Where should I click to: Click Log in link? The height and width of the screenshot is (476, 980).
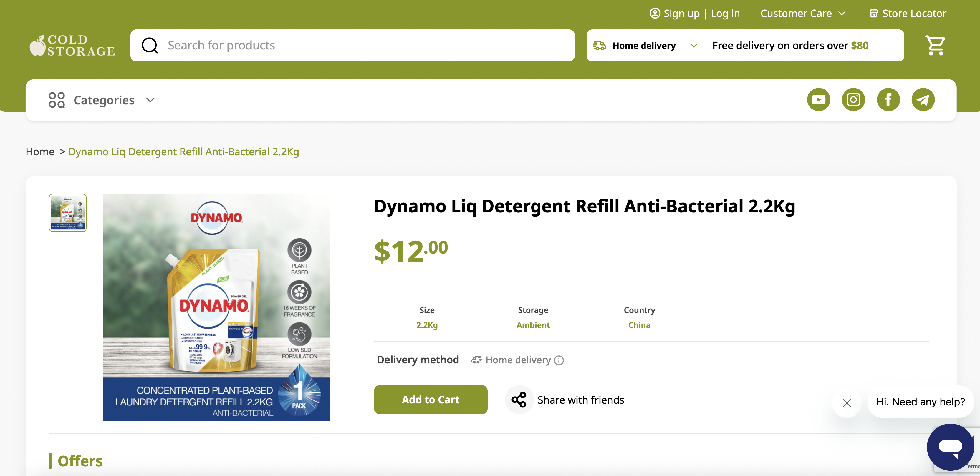725,14
